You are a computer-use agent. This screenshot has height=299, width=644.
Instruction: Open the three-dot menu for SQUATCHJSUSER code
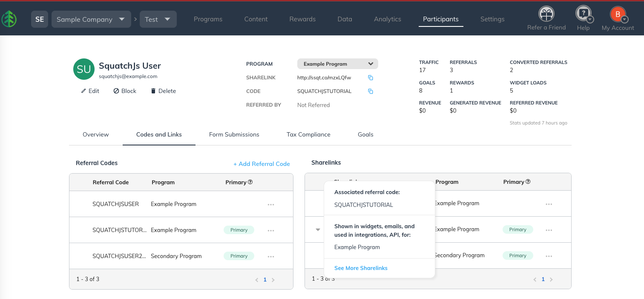click(x=271, y=204)
